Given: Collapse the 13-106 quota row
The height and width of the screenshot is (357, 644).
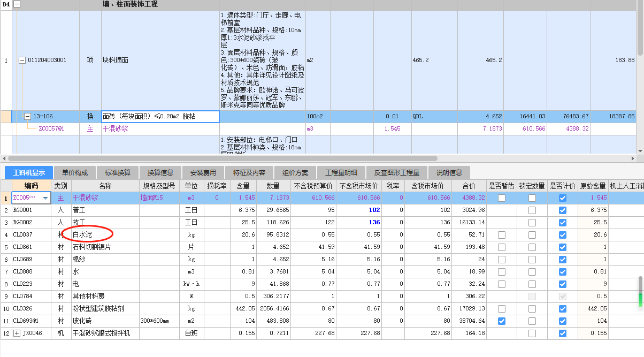Looking at the screenshot, I should [28, 116].
